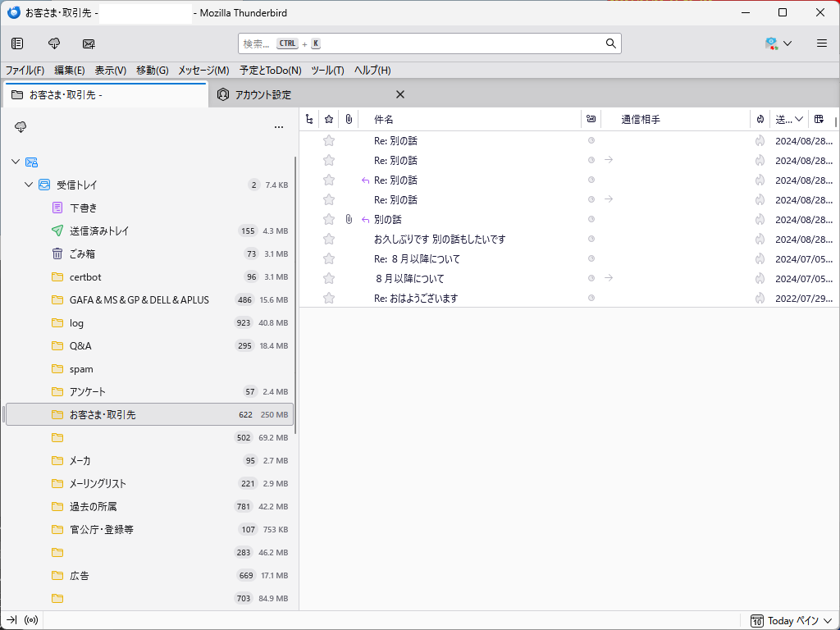Image resolution: width=840 pixels, height=630 pixels.
Task: Open the Spaces toolbar icon
Action: click(17, 43)
